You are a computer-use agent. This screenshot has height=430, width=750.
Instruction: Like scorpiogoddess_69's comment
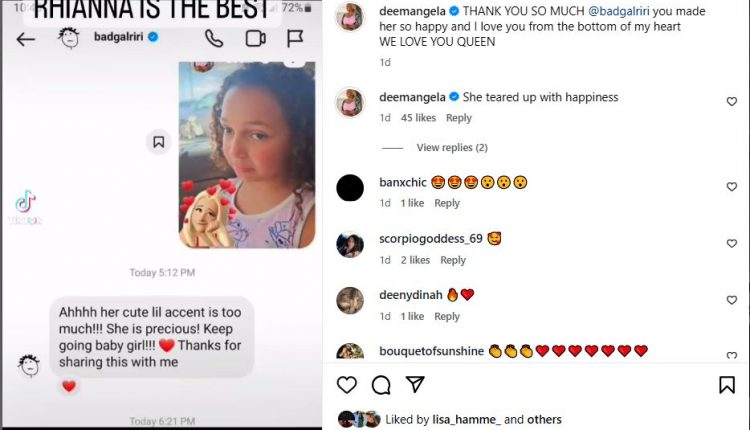(731, 243)
